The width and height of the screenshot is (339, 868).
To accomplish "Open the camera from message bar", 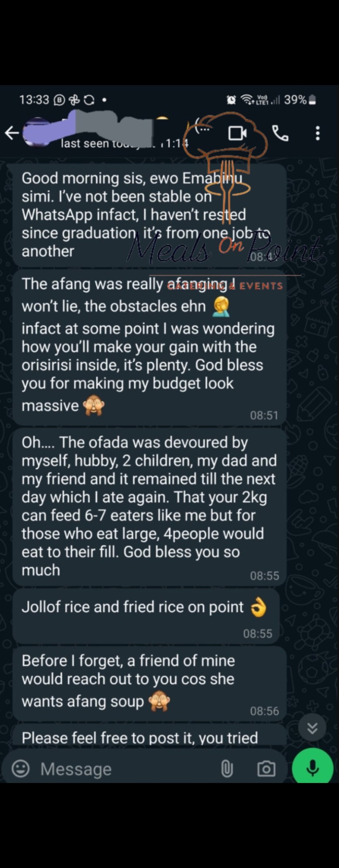I will point(266,769).
